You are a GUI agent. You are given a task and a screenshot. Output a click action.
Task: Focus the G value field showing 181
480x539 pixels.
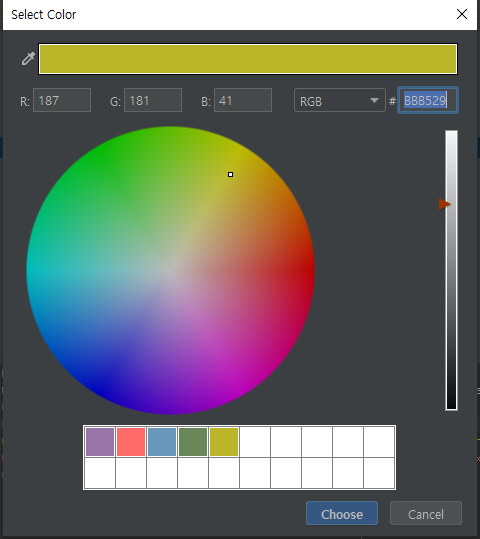click(x=153, y=100)
